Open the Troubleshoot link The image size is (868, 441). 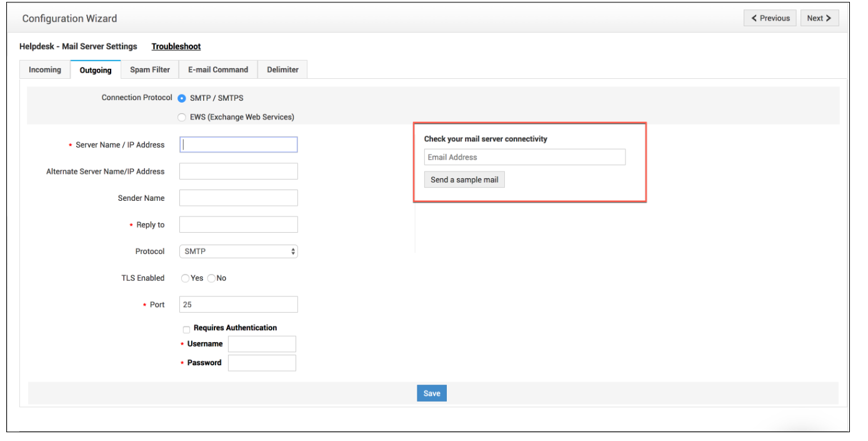coord(176,46)
